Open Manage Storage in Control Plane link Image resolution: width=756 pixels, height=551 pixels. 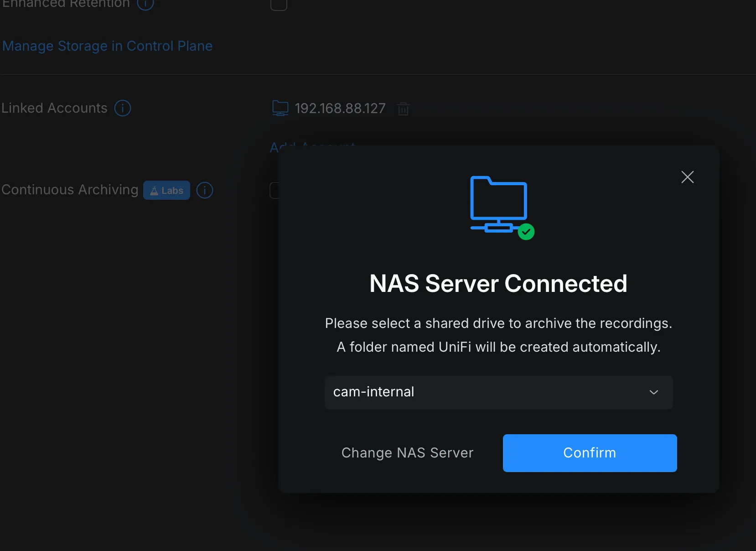[108, 46]
